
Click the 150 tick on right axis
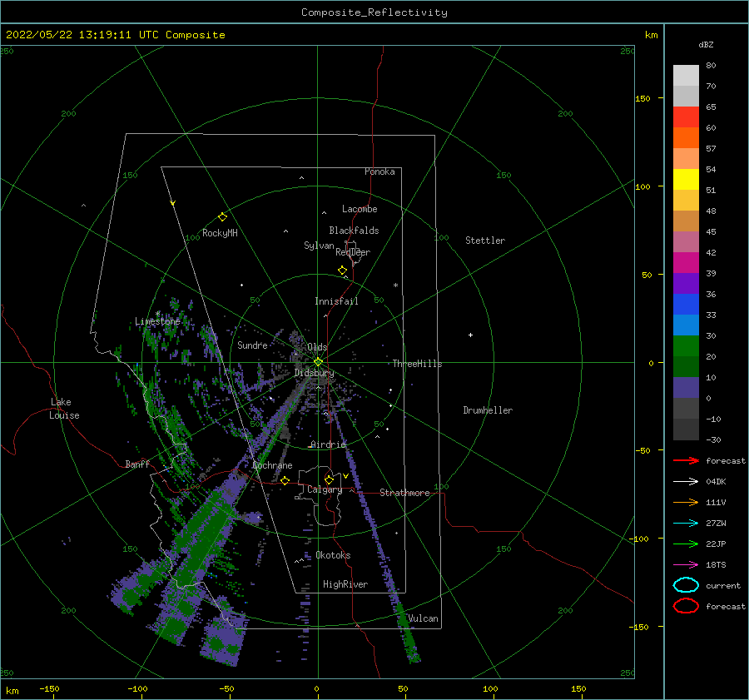tap(643, 98)
